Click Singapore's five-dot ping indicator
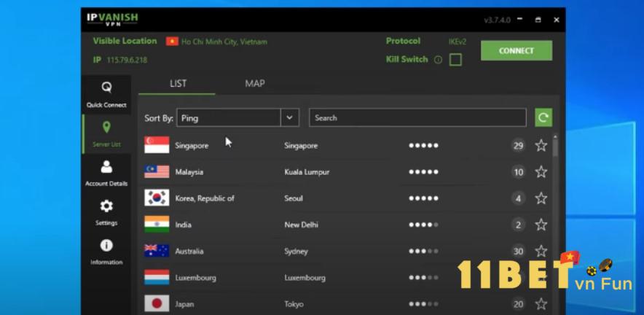 click(x=423, y=146)
